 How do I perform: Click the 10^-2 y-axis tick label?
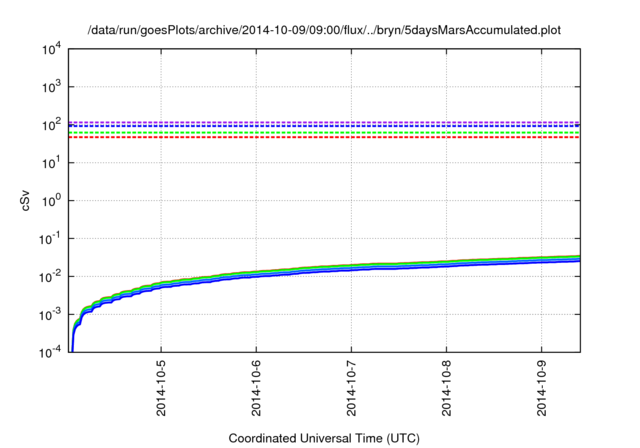point(51,277)
